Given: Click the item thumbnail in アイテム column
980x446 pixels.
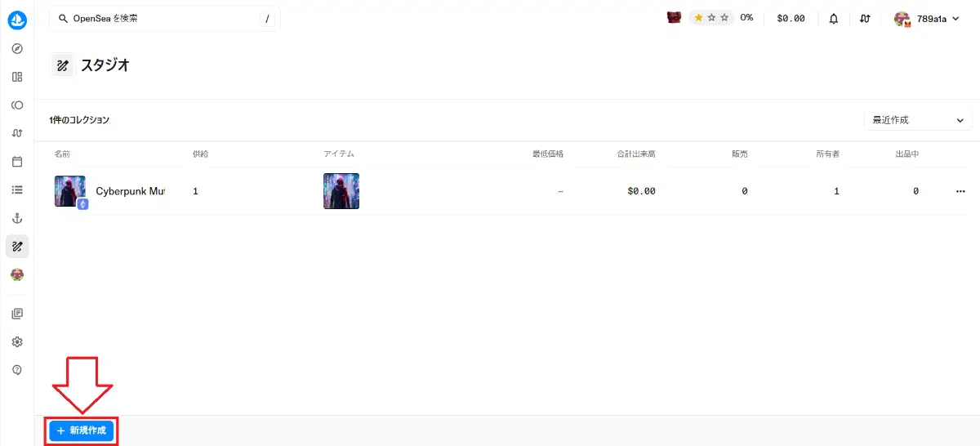Looking at the screenshot, I should coord(341,191).
